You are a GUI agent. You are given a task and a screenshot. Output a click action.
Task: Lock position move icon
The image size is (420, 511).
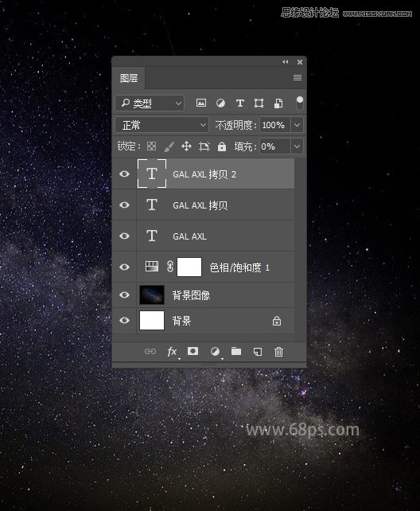point(186,146)
